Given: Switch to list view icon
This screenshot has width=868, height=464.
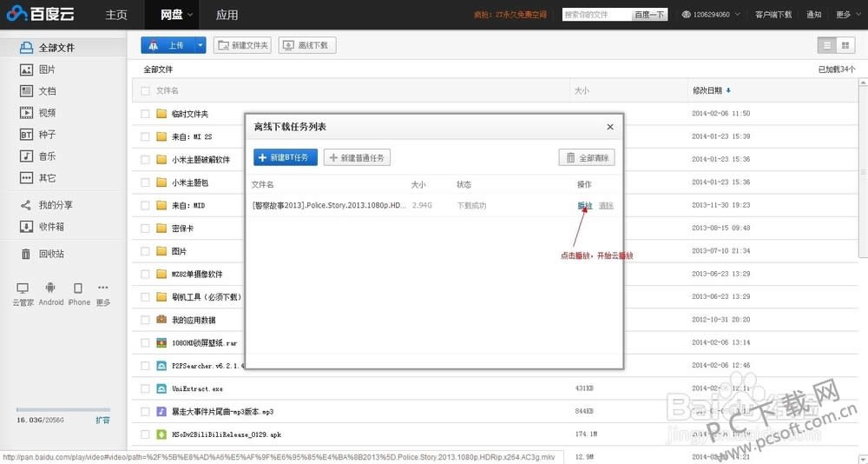Looking at the screenshot, I should point(827,45).
